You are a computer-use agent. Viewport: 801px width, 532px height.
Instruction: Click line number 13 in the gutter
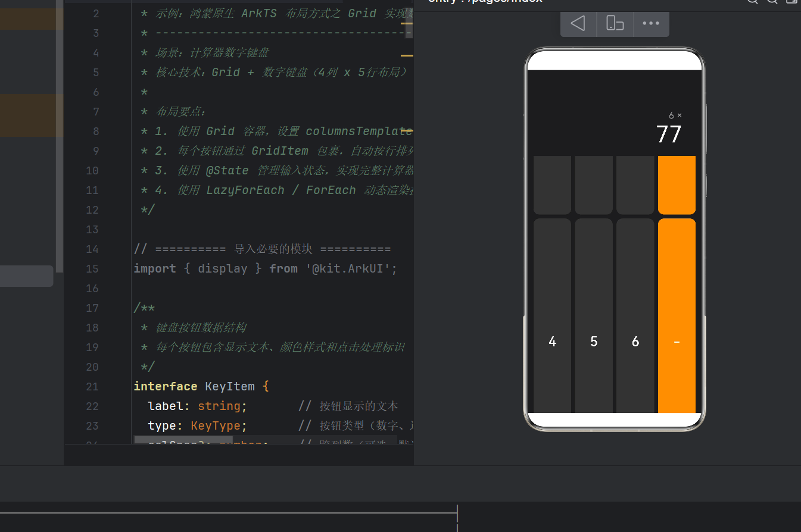click(x=92, y=229)
